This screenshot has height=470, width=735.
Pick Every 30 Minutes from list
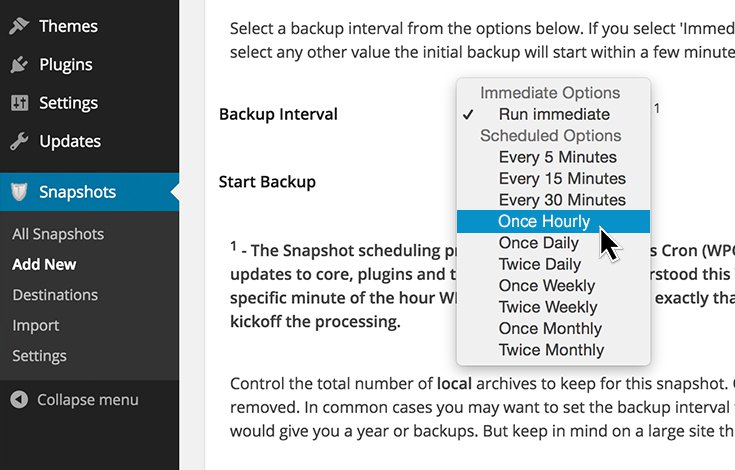tap(562, 200)
